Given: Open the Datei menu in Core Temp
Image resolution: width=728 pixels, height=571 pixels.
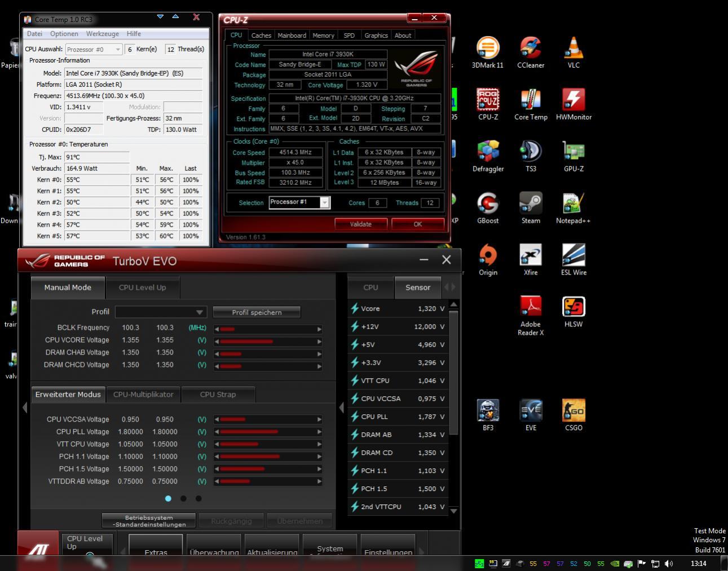Looking at the screenshot, I should click(x=34, y=34).
